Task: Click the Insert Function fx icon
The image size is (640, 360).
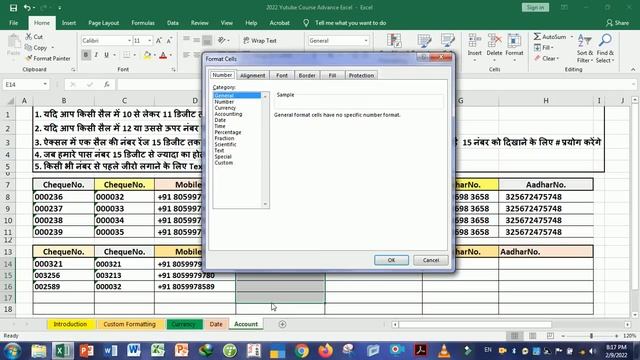Action: 106,84
